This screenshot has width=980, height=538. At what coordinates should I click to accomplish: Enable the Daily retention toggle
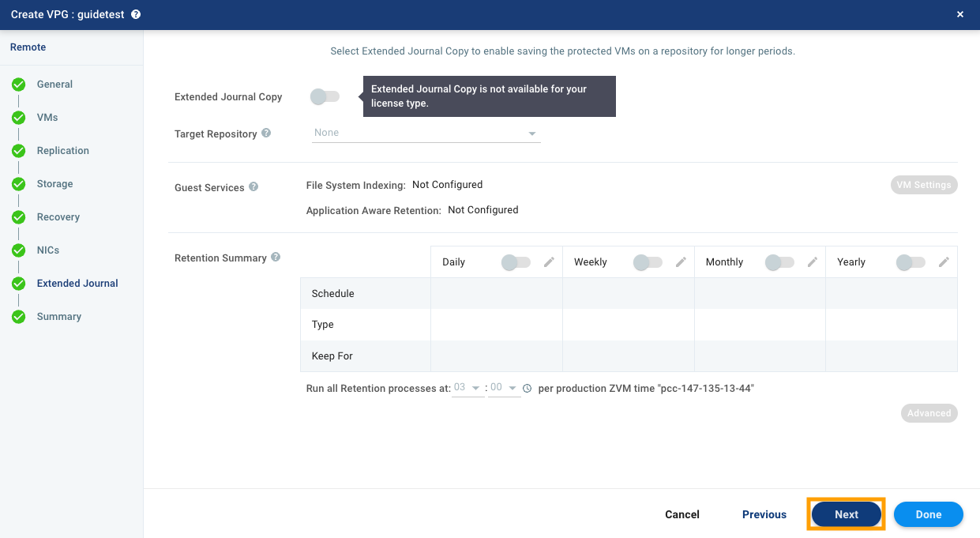[516, 262]
